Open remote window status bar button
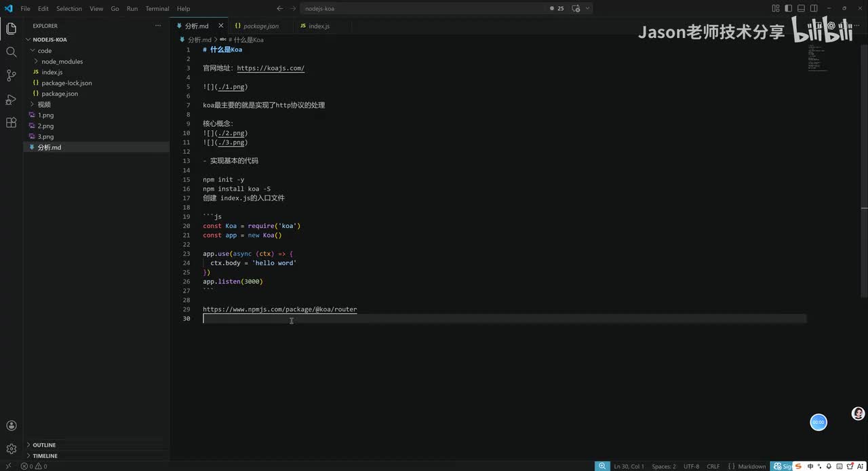868x471 pixels. pos(8,466)
